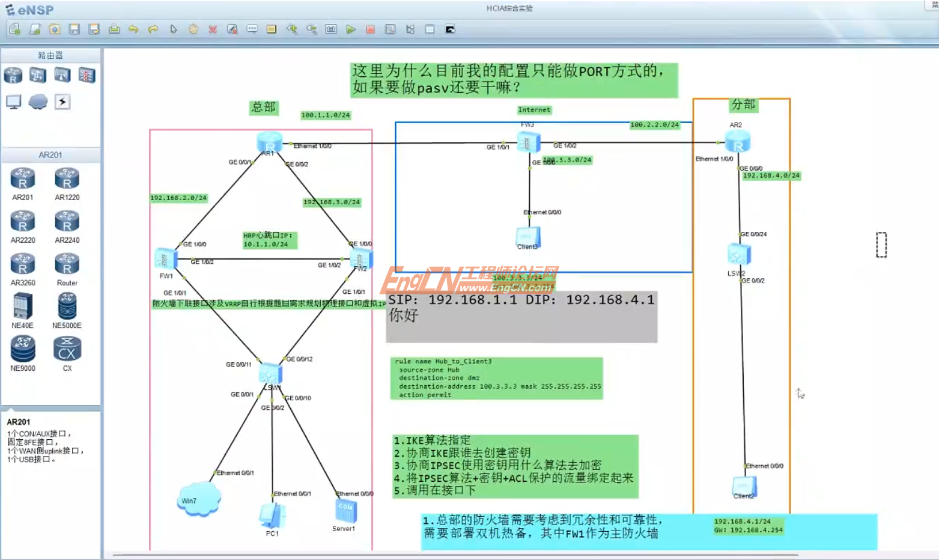Save the current topology
Image resolution: width=939 pixels, height=560 pixels.
pyautogui.click(x=74, y=29)
